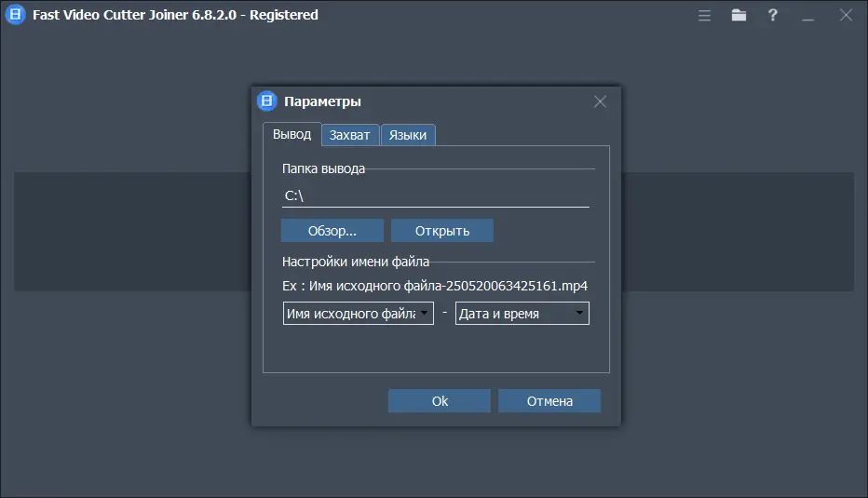This screenshot has height=498, width=868.
Task: Focus the output folder path field C:\
Action: click(436, 196)
